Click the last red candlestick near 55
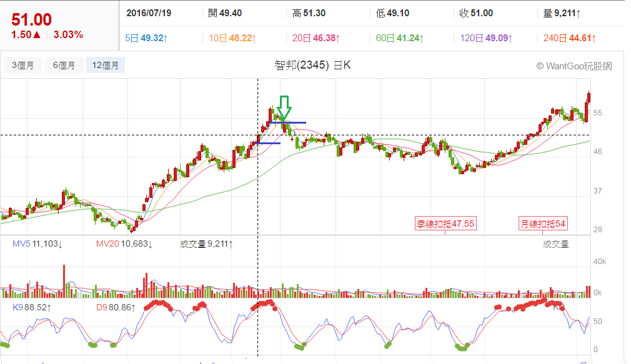 589,98
